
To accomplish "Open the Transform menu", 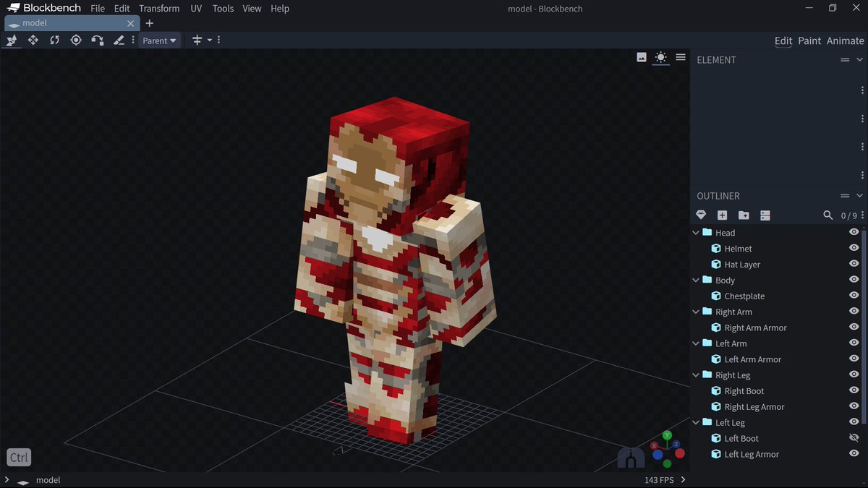I will pyautogui.click(x=159, y=9).
